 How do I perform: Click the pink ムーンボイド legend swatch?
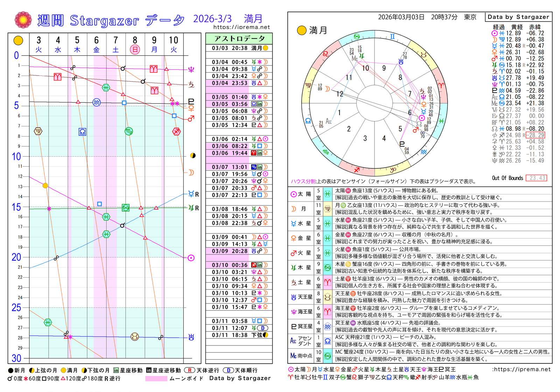point(156,378)
